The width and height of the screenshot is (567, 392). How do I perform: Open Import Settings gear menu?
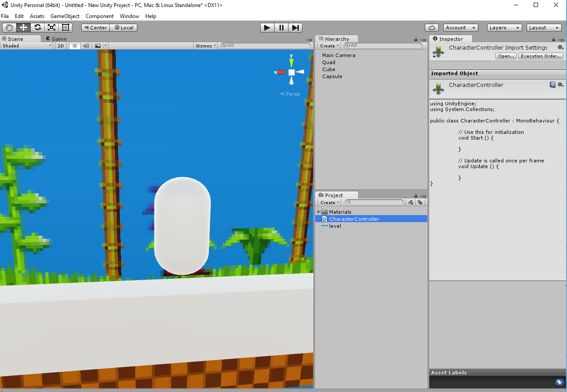pos(560,47)
